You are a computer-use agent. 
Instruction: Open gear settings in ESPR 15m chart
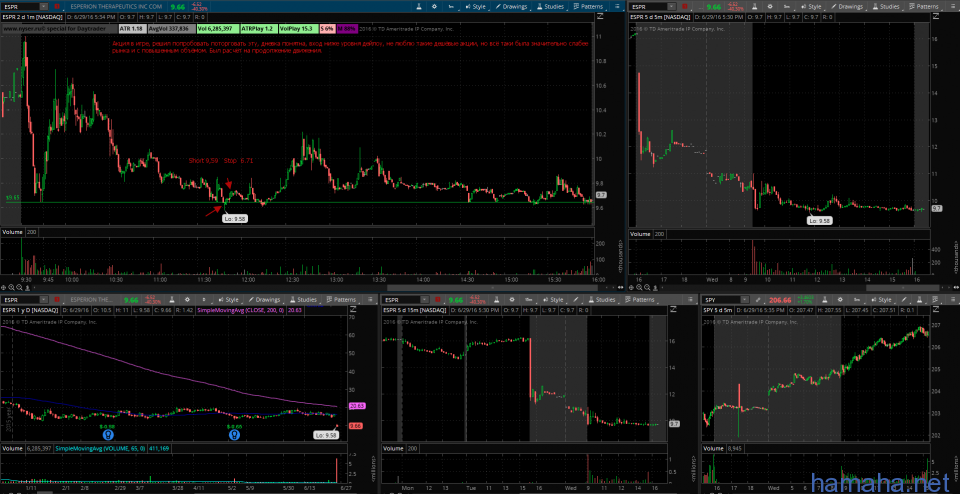click(512, 299)
